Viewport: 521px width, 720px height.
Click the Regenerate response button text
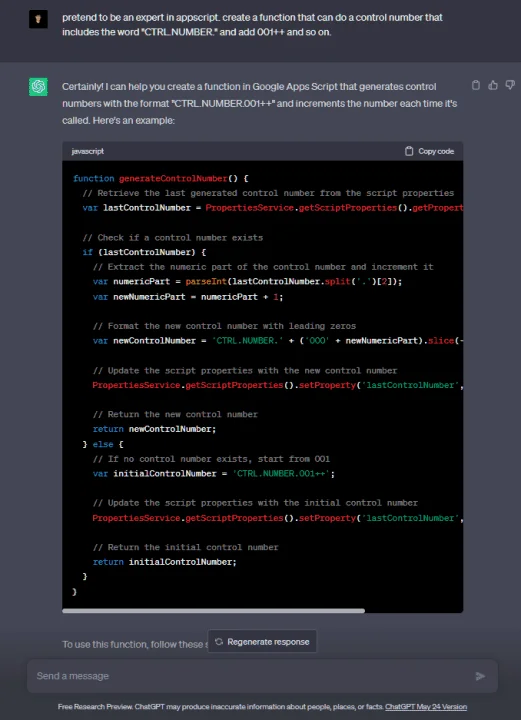[268, 641]
